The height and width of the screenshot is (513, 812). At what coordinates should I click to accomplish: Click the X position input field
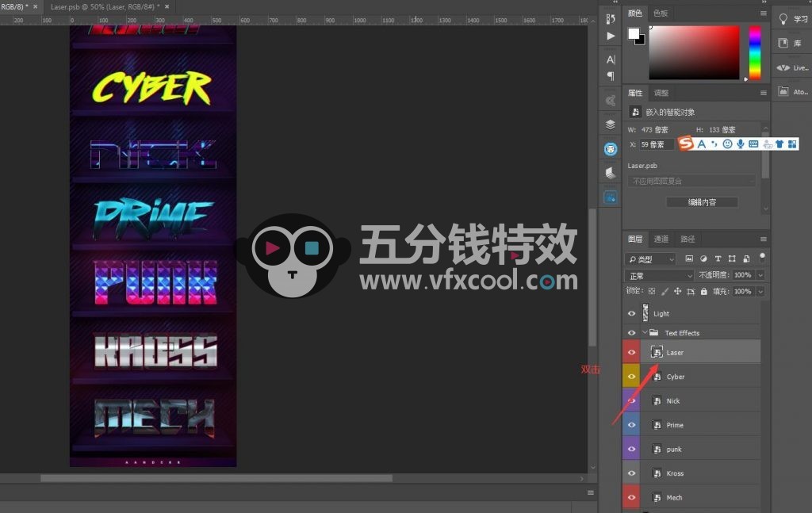[657, 144]
